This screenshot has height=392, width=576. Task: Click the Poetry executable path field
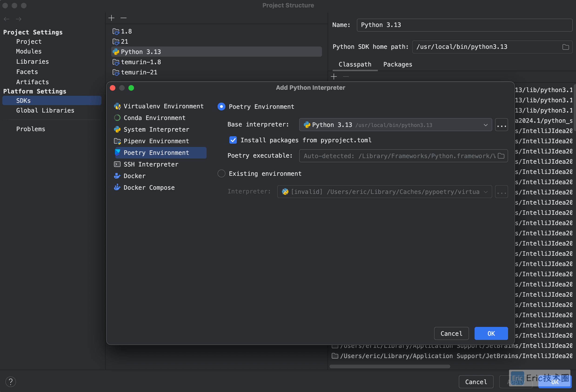click(x=403, y=156)
